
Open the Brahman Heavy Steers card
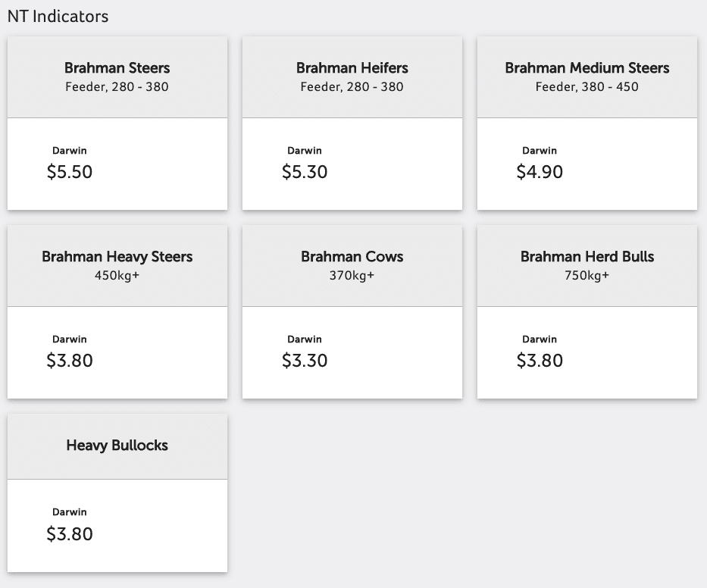[117, 311]
